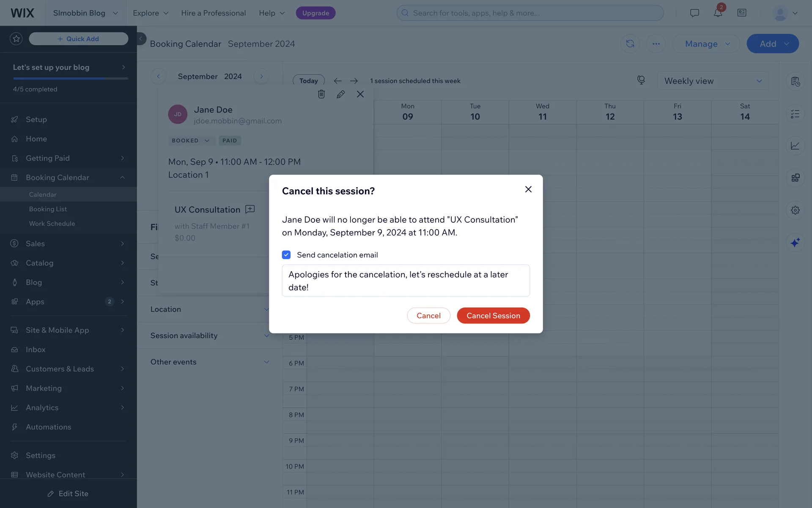Open the Work Schedule sidebar item
This screenshot has width=812, height=508.
point(52,224)
